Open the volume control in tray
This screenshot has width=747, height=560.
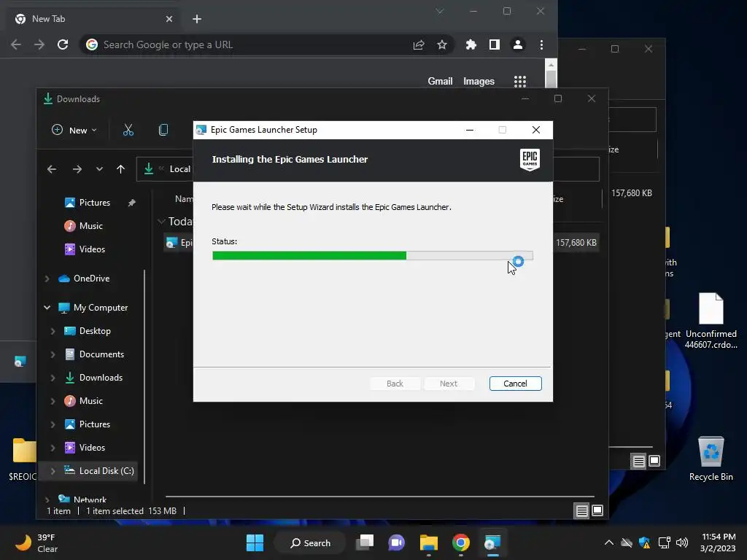(x=682, y=542)
